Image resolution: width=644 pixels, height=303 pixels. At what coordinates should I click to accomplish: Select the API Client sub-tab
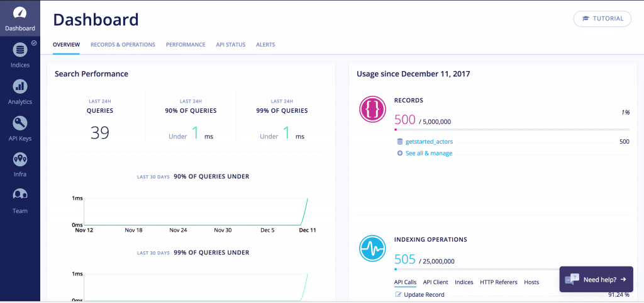[435, 282]
